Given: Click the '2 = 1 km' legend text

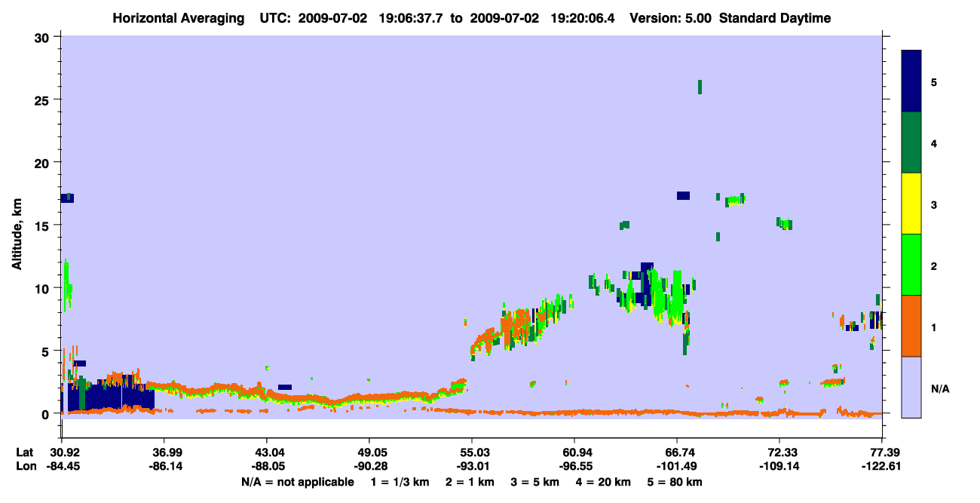Looking at the screenshot, I should (470, 482).
